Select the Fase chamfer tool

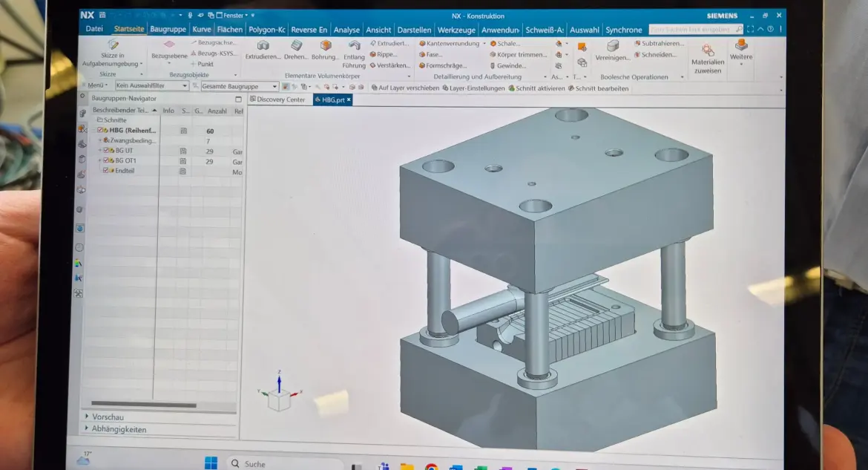coord(431,54)
